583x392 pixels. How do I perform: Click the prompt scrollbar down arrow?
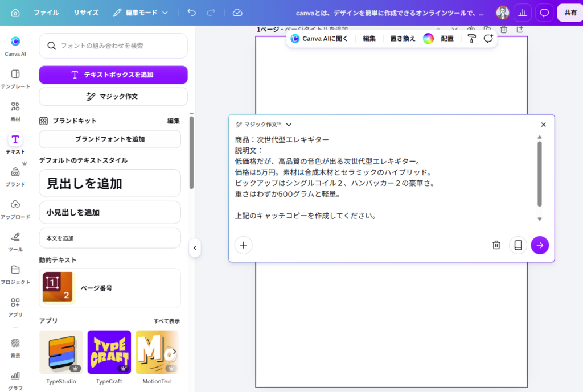coord(540,219)
